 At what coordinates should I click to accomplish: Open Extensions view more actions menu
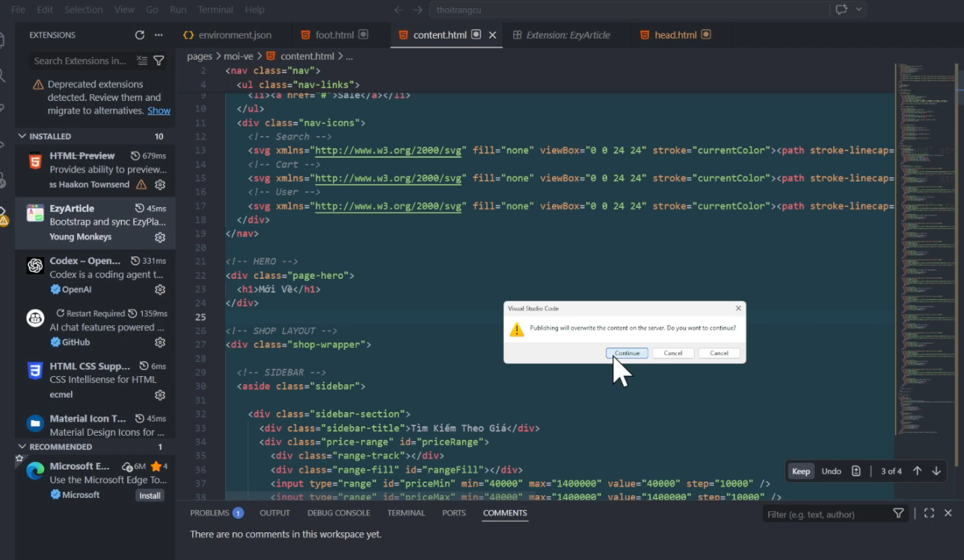click(x=159, y=35)
